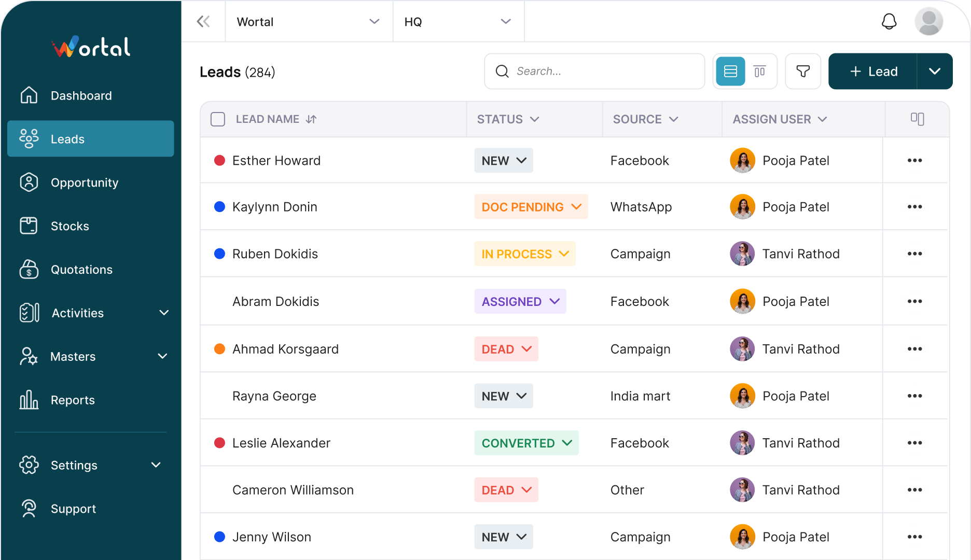Click orange dot beside Ahmad Korsgaard
The image size is (971, 560).
click(219, 349)
